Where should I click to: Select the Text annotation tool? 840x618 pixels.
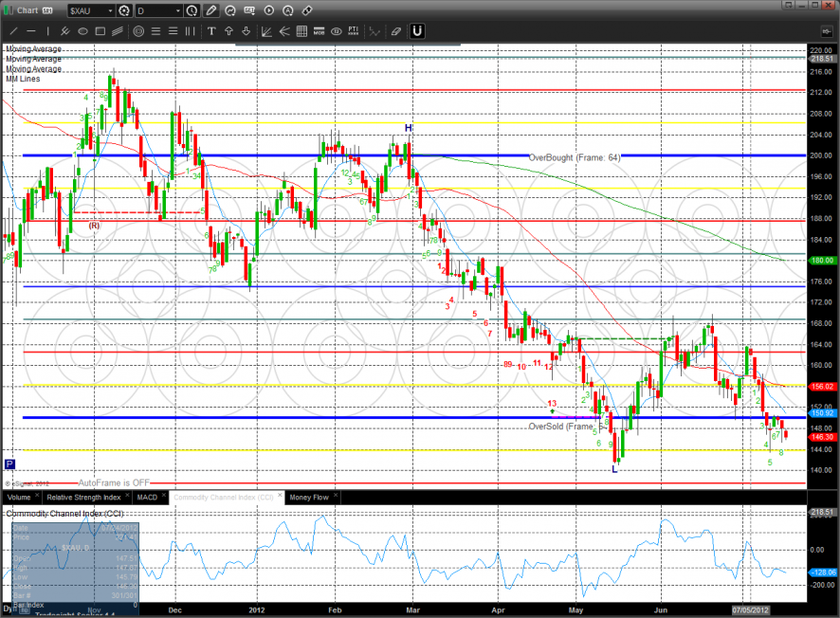click(x=210, y=31)
